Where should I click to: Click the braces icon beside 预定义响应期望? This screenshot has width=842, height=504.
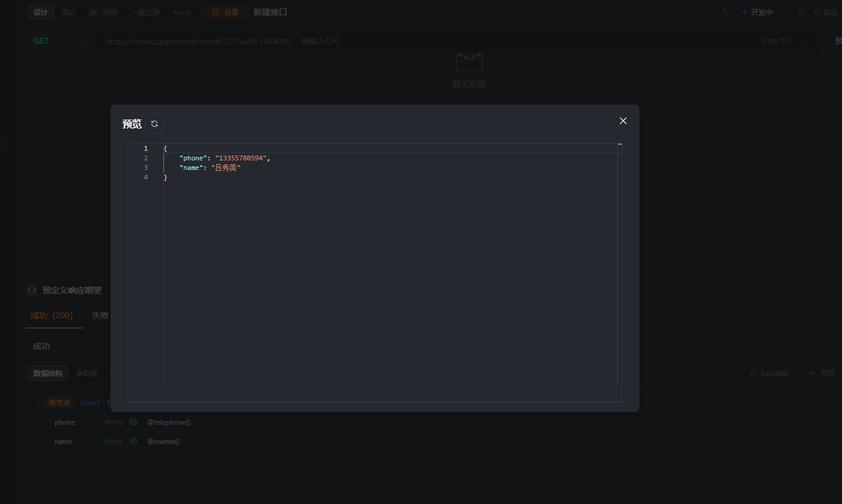tap(32, 290)
